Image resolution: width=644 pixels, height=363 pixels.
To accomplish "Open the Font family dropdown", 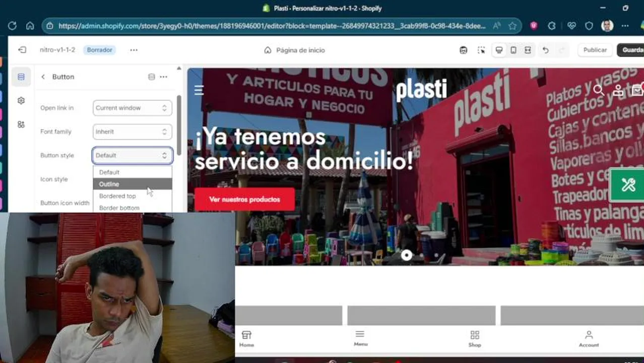I will [x=132, y=132].
